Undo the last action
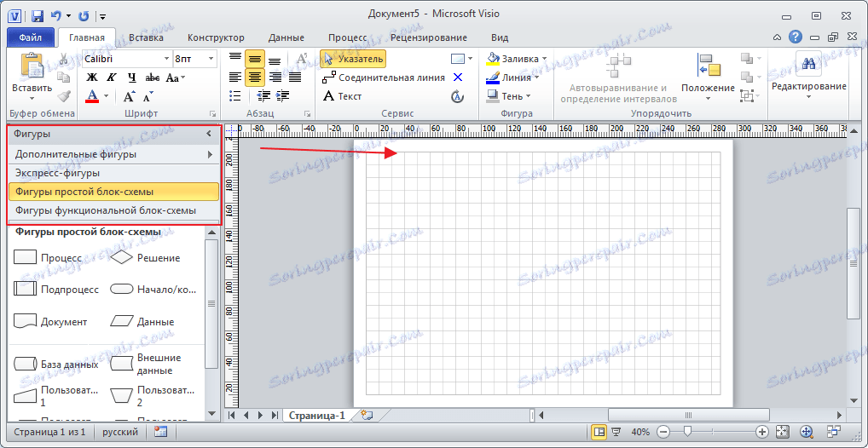 coord(56,15)
